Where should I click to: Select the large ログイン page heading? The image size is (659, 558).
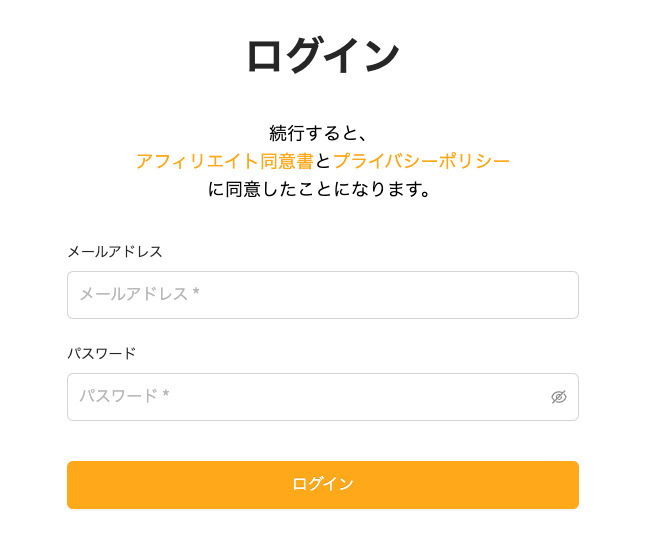point(323,55)
